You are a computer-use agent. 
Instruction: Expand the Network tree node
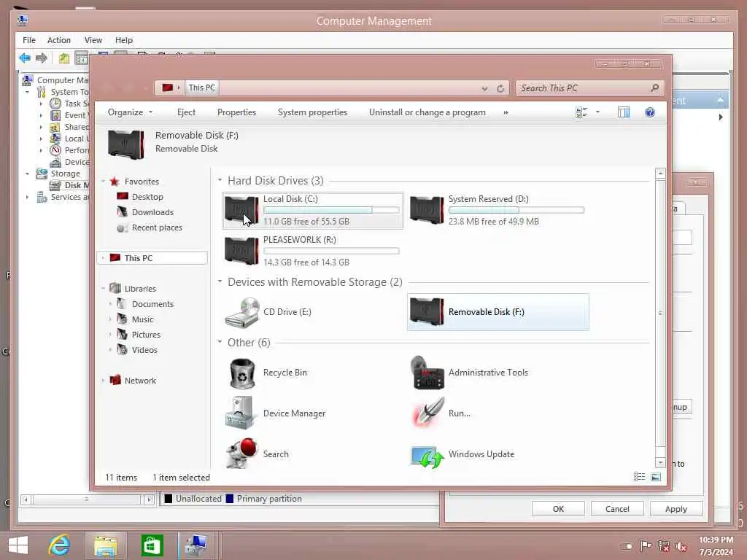[103, 381]
